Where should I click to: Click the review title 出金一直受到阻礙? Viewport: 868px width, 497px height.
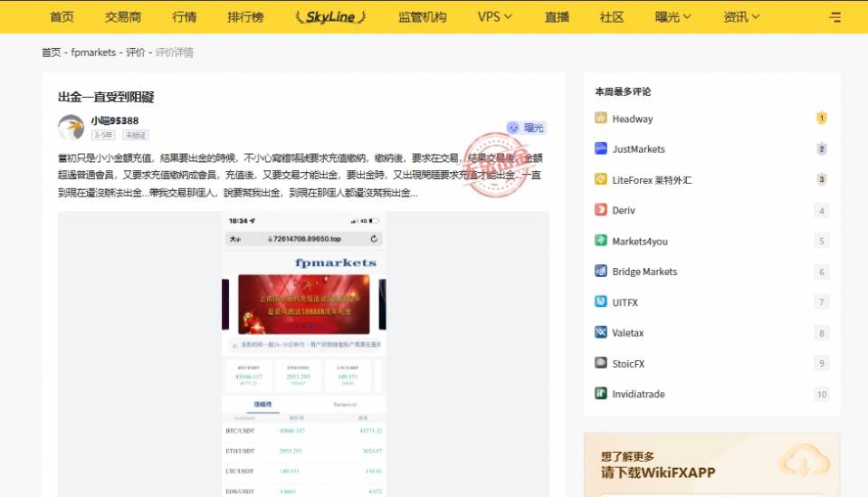point(106,97)
